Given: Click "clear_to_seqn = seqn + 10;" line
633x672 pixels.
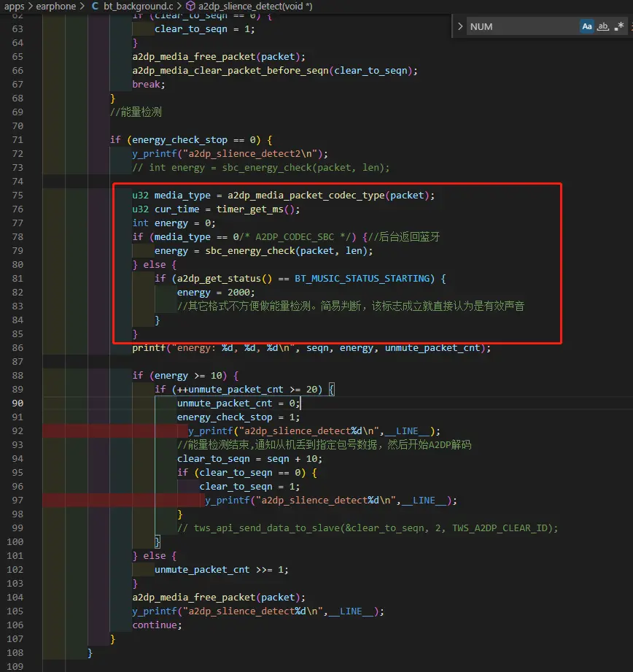Looking at the screenshot, I should [249, 459].
